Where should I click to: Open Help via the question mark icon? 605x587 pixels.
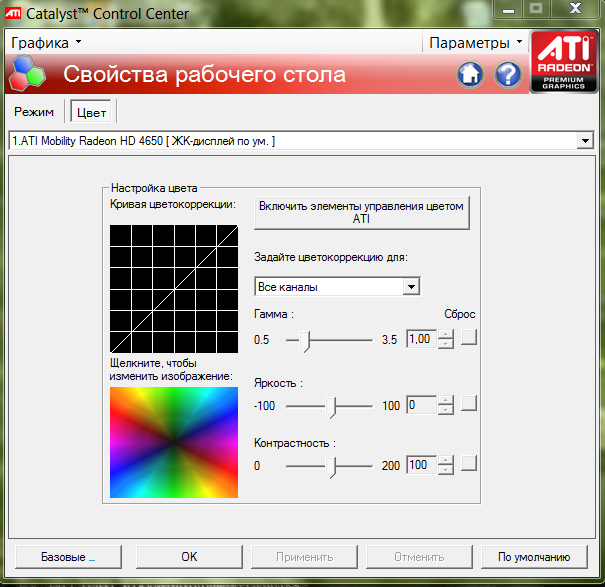pyautogui.click(x=508, y=74)
